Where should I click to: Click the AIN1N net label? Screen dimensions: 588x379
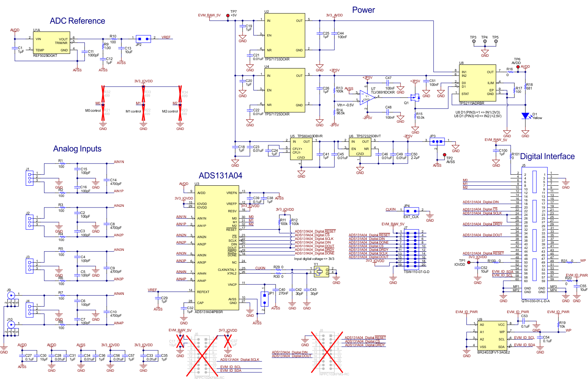[119, 162]
